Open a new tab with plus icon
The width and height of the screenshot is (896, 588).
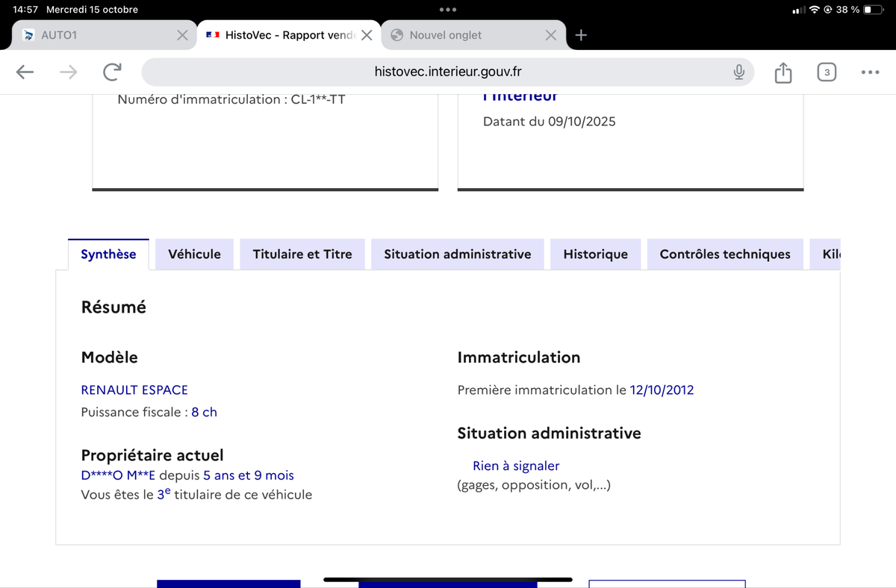pyautogui.click(x=582, y=35)
